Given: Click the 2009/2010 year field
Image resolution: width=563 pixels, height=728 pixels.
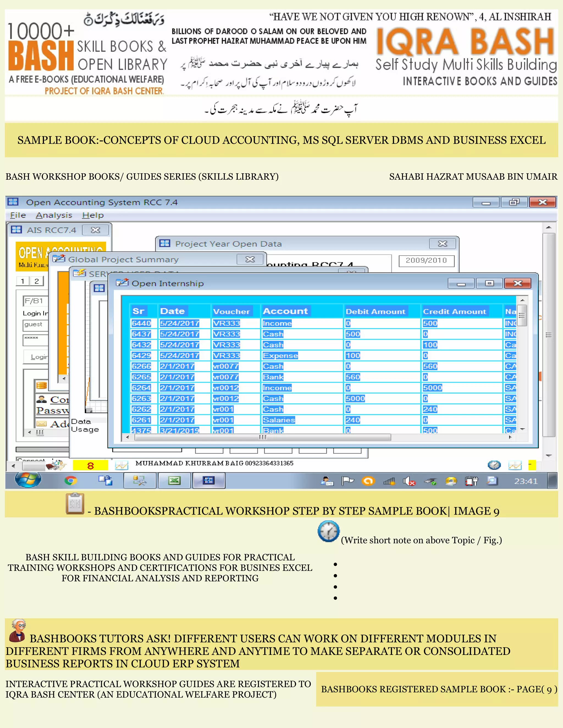Looking at the screenshot, I should 426,260.
